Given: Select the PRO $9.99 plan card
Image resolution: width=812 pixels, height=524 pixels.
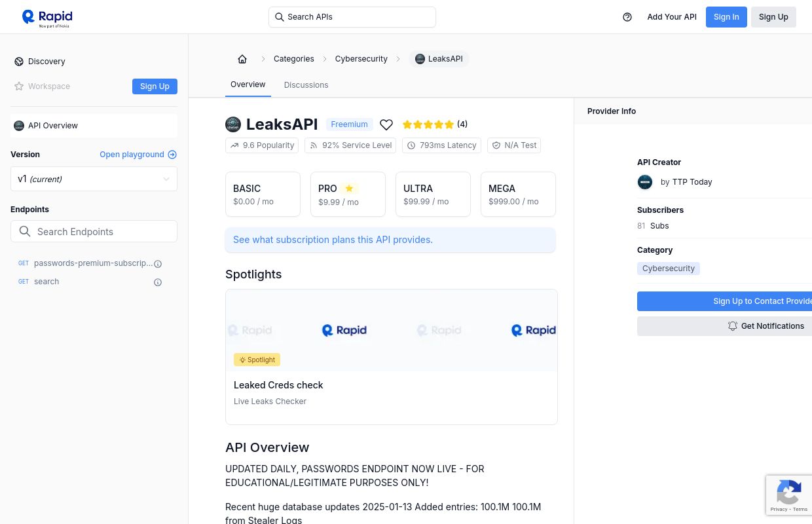Looking at the screenshot, I should 348,195.
